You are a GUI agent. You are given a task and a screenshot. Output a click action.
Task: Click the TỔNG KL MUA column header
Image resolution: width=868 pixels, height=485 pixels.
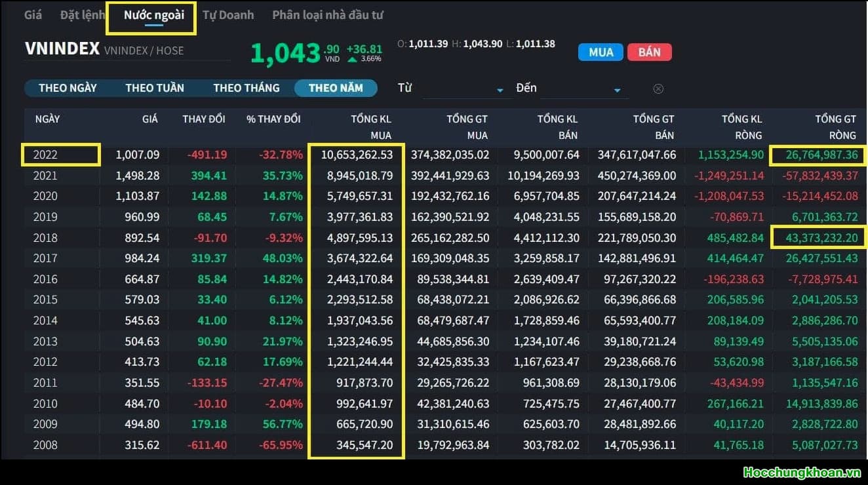pyautogui.click(x=370, y=126)
